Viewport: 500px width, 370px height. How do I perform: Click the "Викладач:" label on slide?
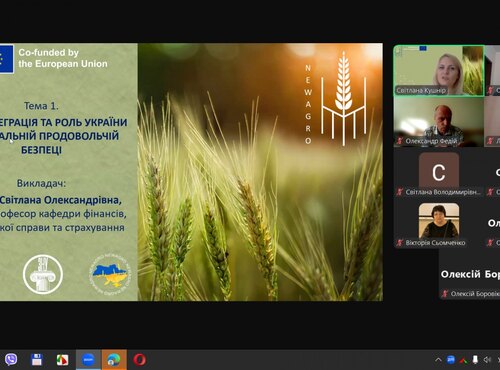pos(41,183)
